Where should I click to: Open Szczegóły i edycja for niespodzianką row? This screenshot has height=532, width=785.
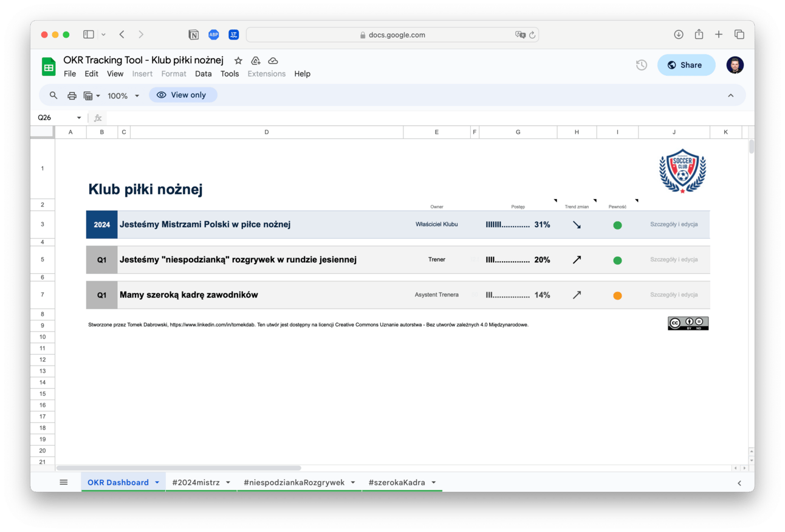pyautogui.click(x=674, y=259)
